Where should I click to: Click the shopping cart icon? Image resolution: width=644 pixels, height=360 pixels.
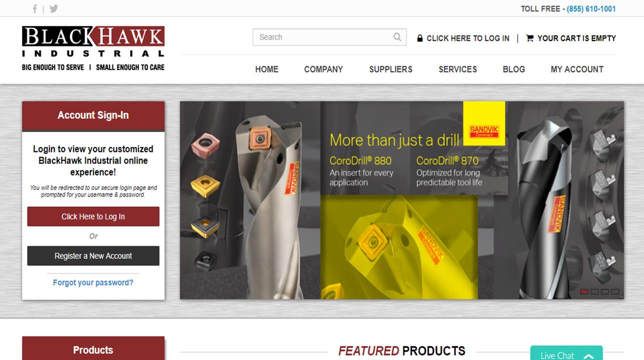[529, 38]
